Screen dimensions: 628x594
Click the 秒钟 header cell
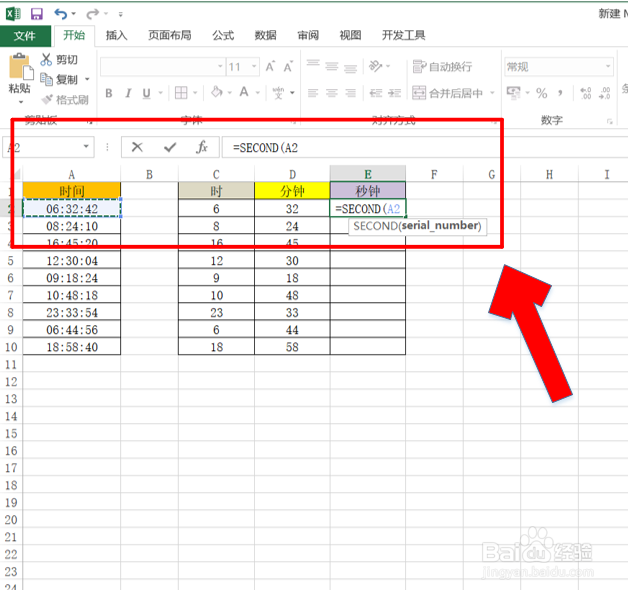tap(368, 191)
